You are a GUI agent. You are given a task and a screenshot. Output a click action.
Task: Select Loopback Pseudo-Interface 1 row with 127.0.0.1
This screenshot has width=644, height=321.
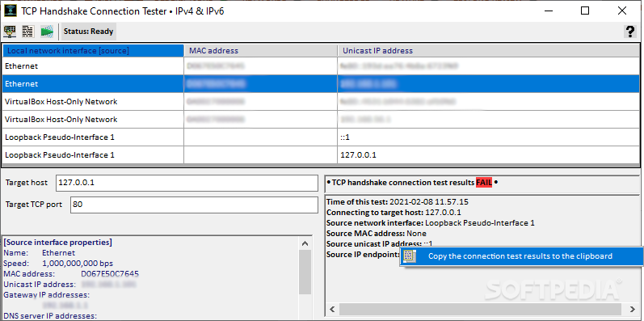click(321, 155)
